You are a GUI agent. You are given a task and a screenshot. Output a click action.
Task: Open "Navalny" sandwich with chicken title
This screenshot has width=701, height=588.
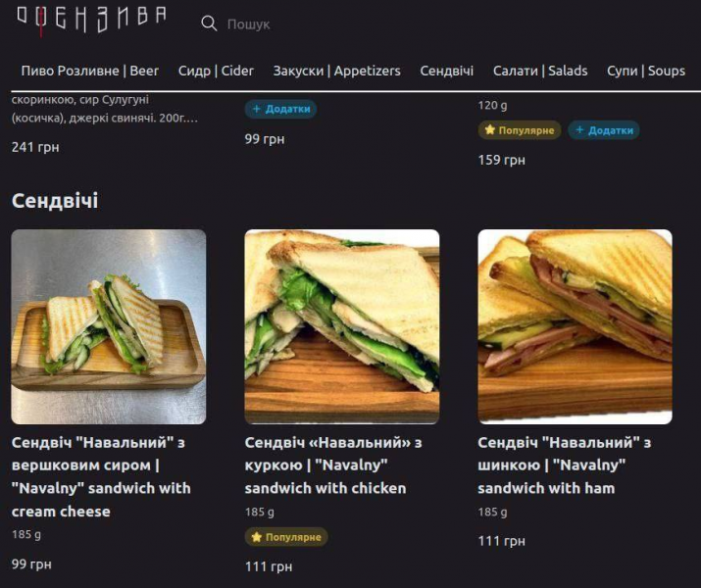333,465
